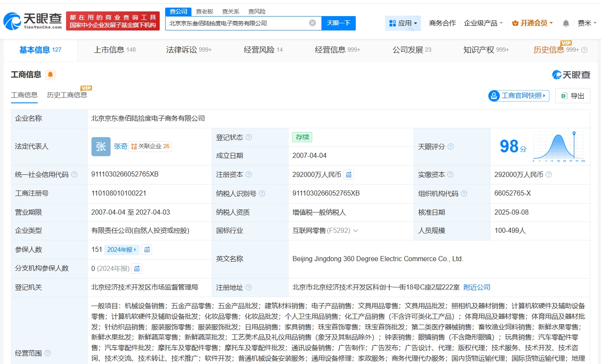Click the TianYanCha logo
The image size is (601, 364).
(x=33, y=21)
